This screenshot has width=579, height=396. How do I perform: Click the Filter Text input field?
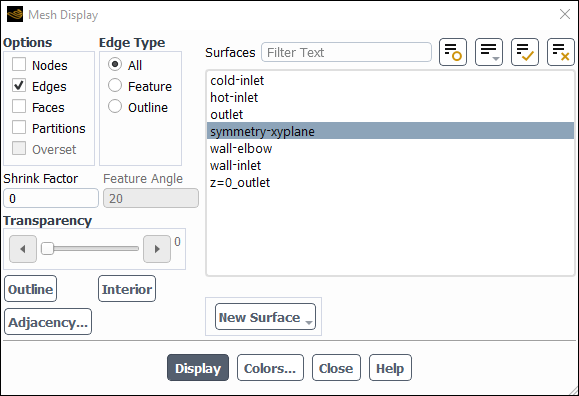pyautogui.click(x=346, y=52)
